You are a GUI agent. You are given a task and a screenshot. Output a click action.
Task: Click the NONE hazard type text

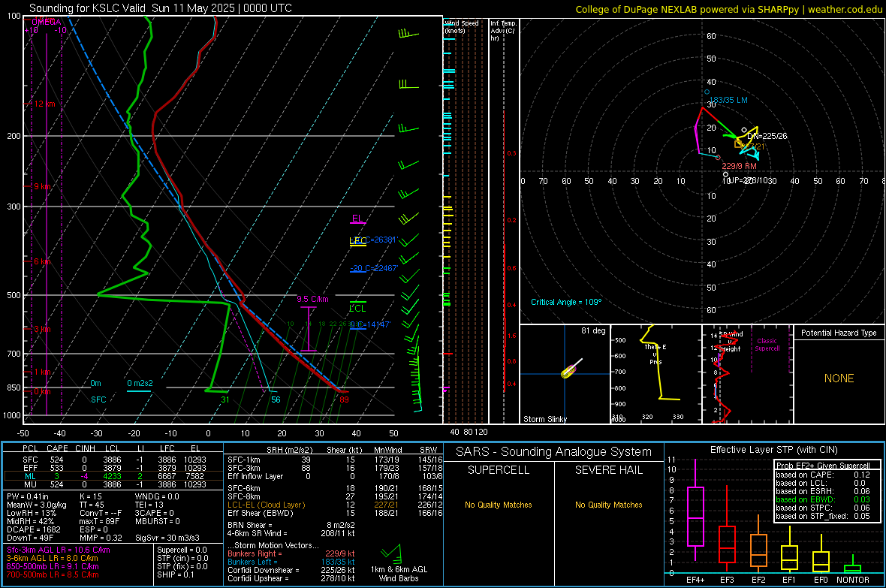click(839, 378)
